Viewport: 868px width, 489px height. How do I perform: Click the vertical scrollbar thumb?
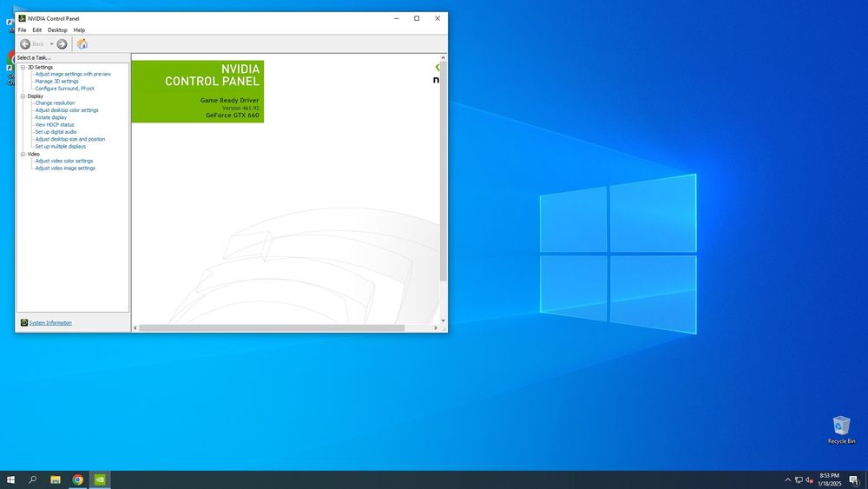tap(443, 172)
